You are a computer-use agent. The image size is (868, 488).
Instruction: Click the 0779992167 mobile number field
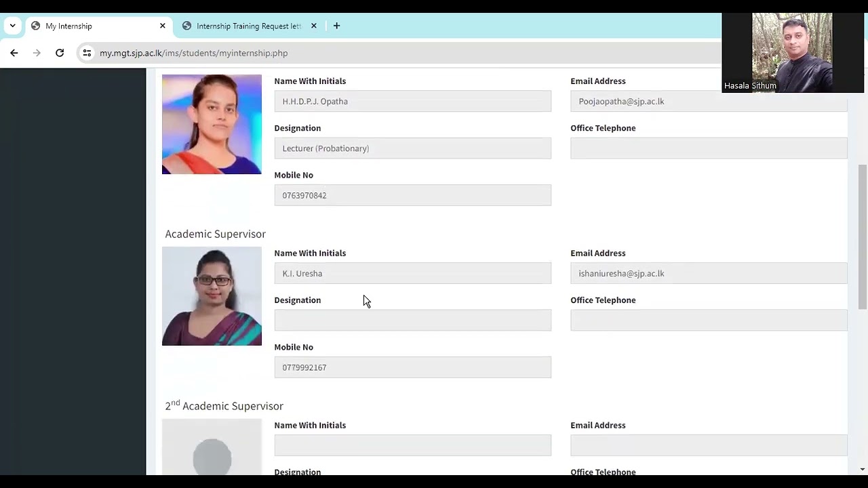(412, 367)
